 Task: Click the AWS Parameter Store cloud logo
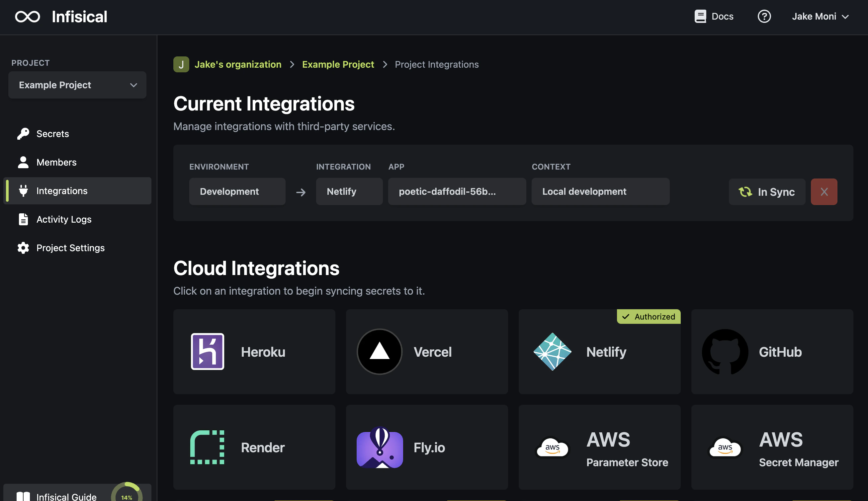click(552, 447)
